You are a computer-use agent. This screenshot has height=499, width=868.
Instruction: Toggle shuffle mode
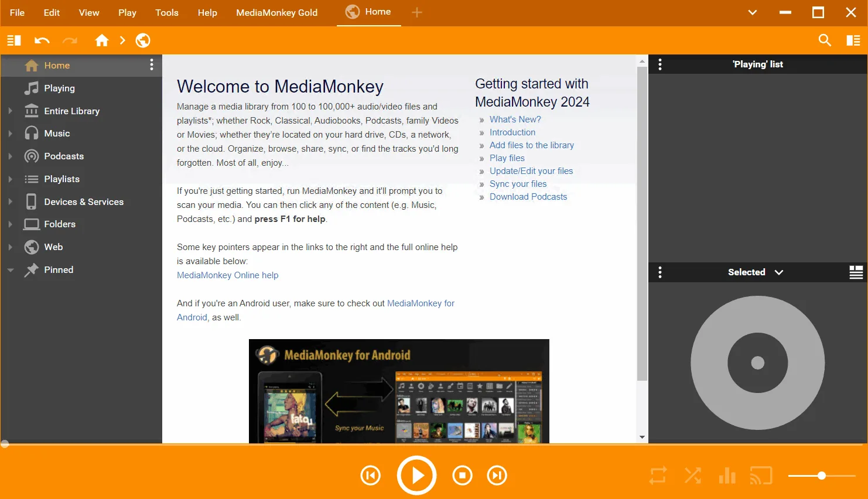coord(693,476)
